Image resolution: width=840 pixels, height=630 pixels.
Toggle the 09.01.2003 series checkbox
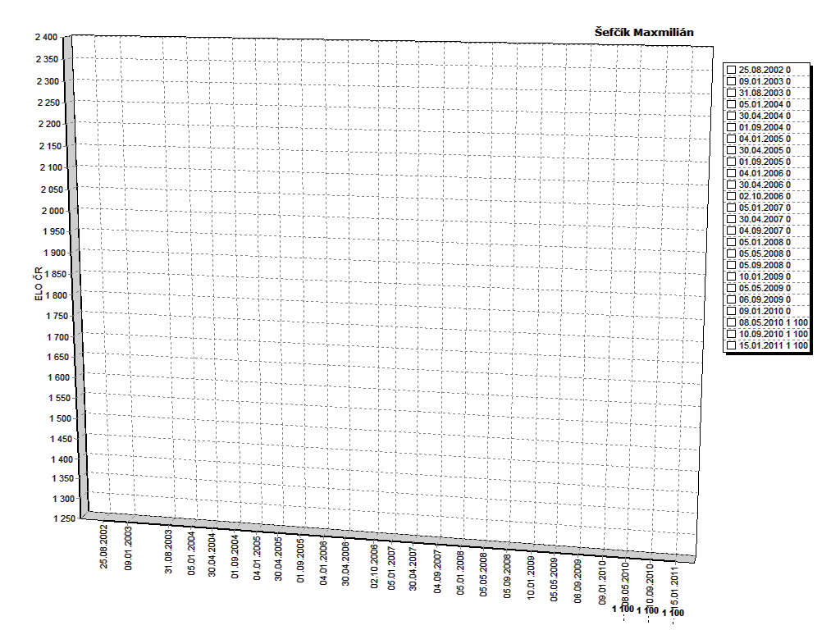tap(731, 81)
